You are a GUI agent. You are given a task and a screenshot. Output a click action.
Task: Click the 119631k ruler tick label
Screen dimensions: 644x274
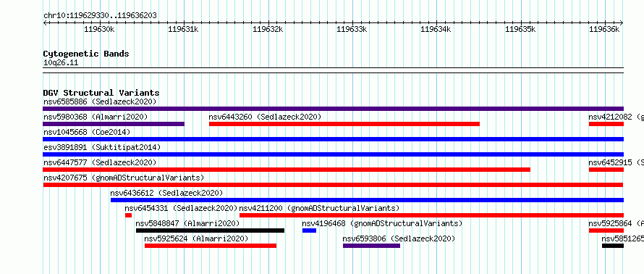pos(183,29)
